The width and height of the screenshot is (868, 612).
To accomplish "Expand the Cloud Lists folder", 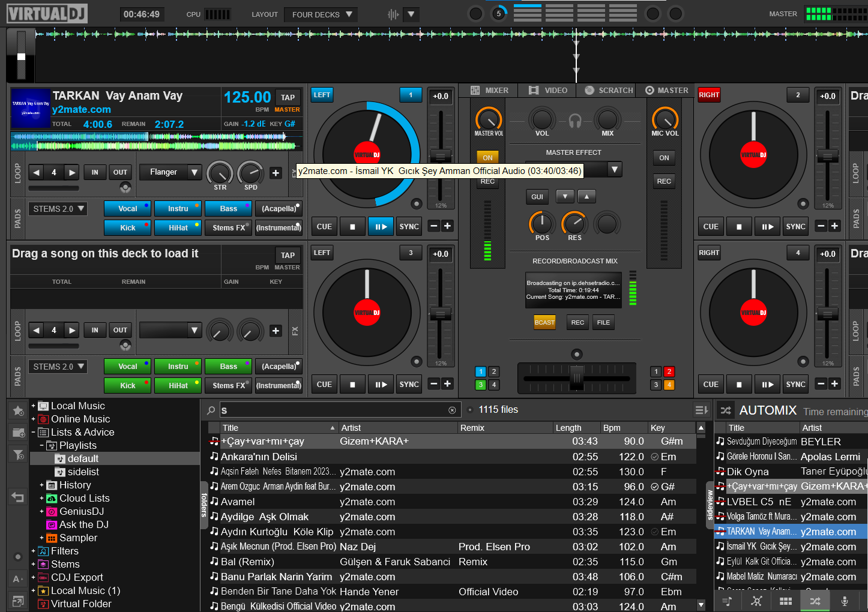I will pos(42,499).
